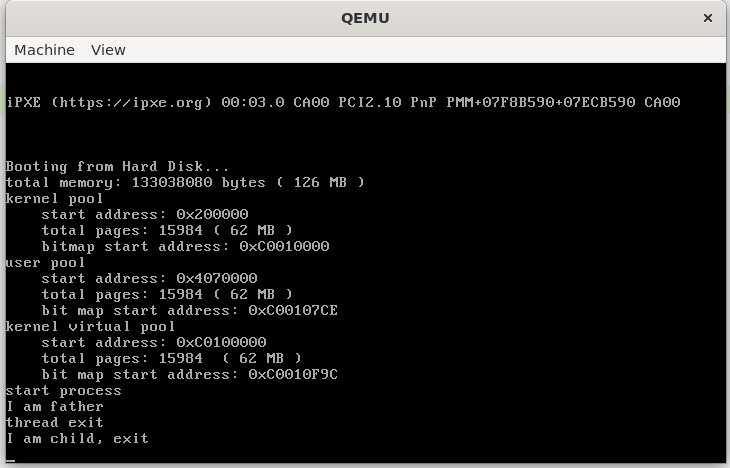The width and height of the screenshot is (730, 468).
Task: Click the 'Booting from Hard Disk...' line
Action: tap(117, 167)
